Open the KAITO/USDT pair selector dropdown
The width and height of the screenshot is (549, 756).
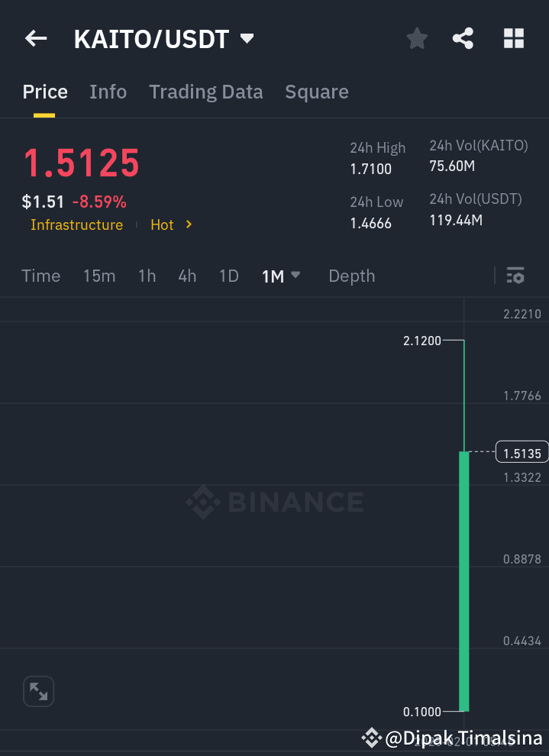click(246, 37)
